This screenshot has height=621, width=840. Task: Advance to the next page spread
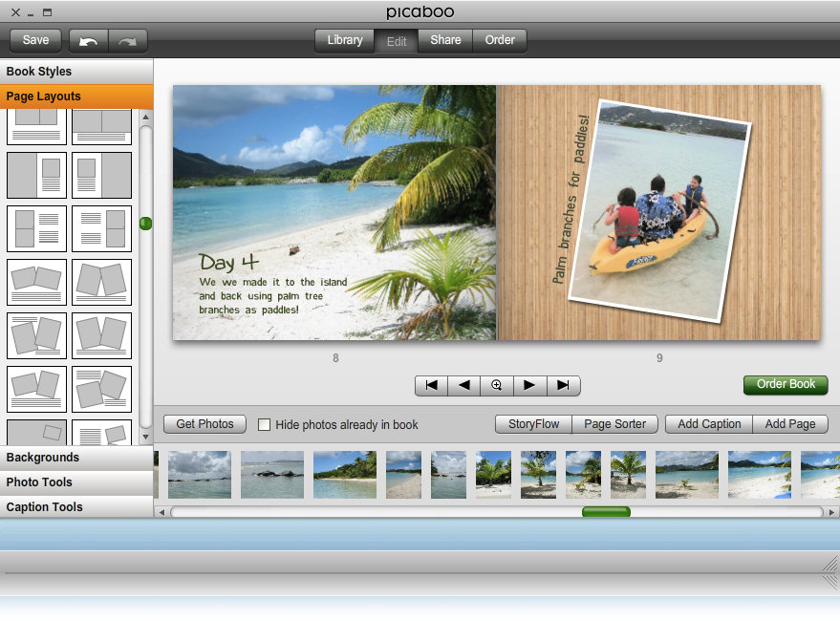coord(529,385)
